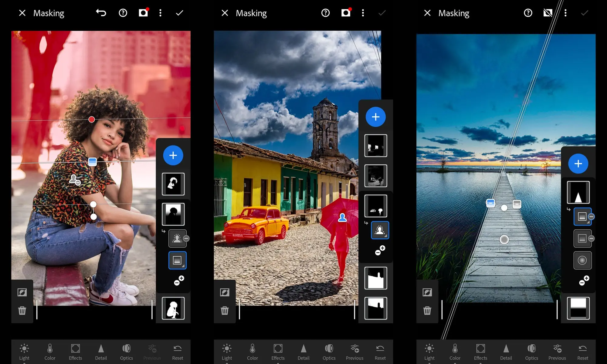The image size is (607, 364).
Task: Open three-dot overflow menu in portrait screen
Action: click(x=160, y=13)
